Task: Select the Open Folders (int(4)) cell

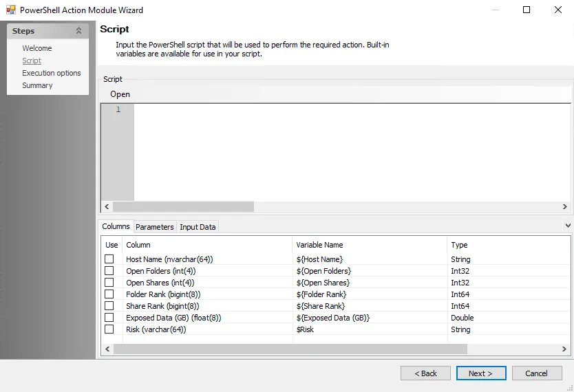Action: click(208, 271)
